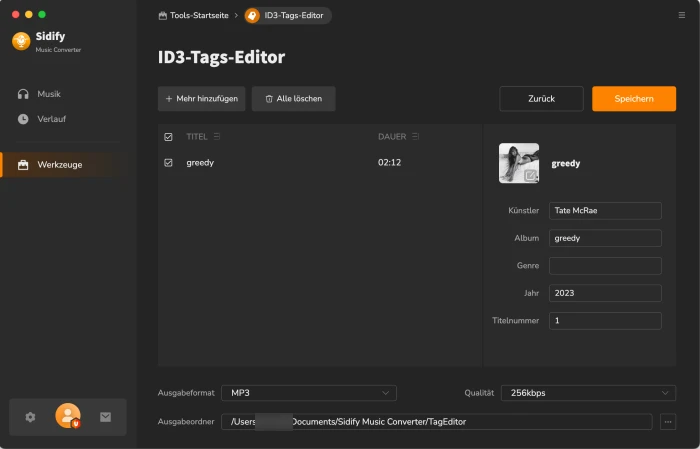Click the Album input field

pos(605,238)
